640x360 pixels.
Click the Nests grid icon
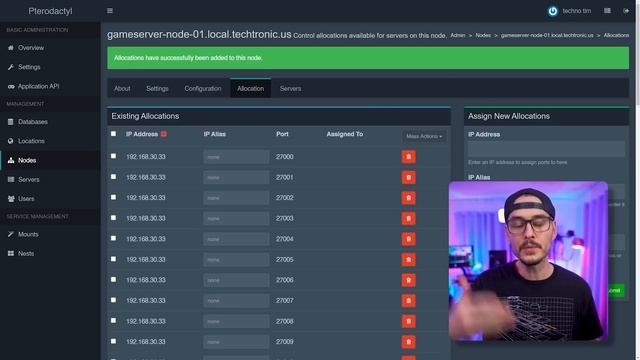[11, 253]
